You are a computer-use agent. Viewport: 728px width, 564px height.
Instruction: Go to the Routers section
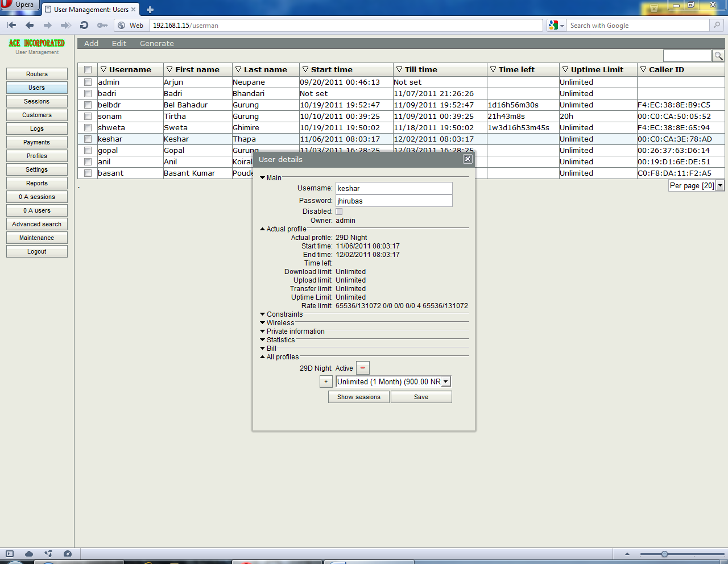tap(37, 74)
